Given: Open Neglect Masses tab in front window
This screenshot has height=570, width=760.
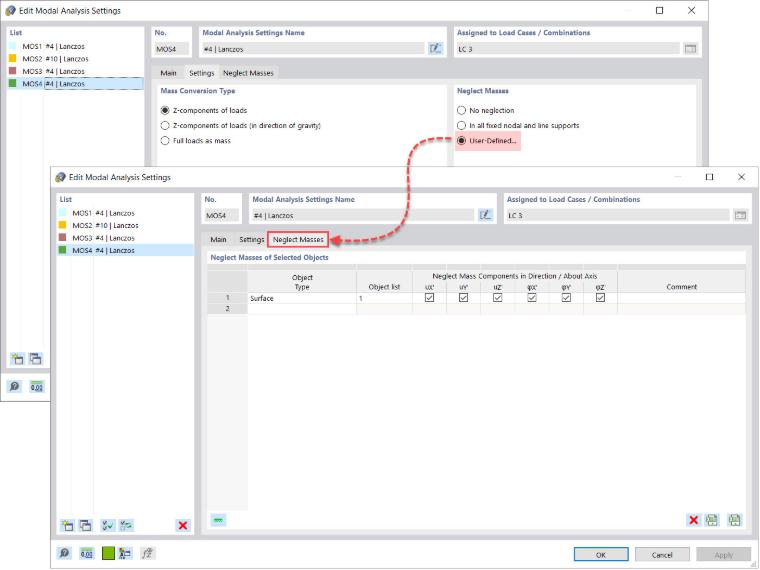Looking at the screenshot, I should [298, 239].
